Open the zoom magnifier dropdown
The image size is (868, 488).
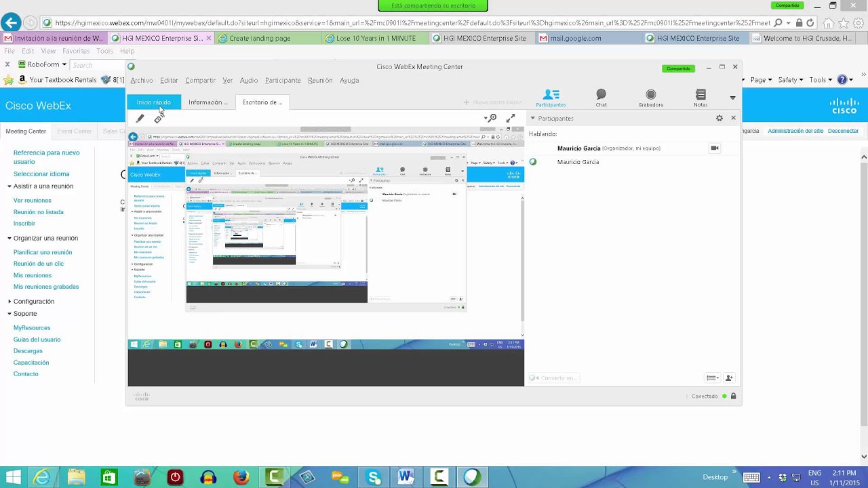point(490,118)
